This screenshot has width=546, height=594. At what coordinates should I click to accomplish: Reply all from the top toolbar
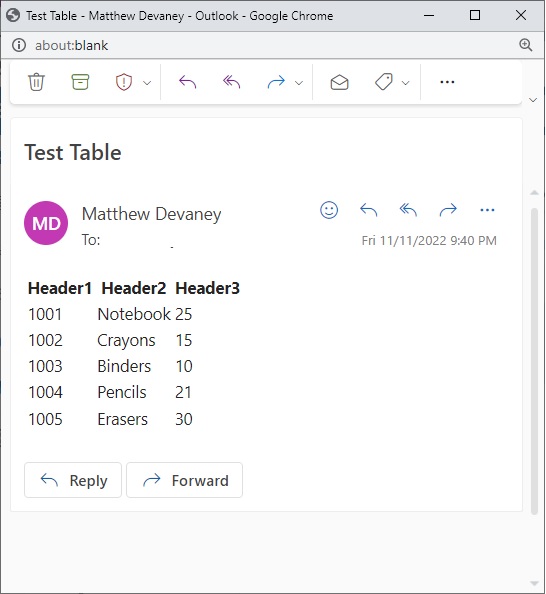click(232, 82)
